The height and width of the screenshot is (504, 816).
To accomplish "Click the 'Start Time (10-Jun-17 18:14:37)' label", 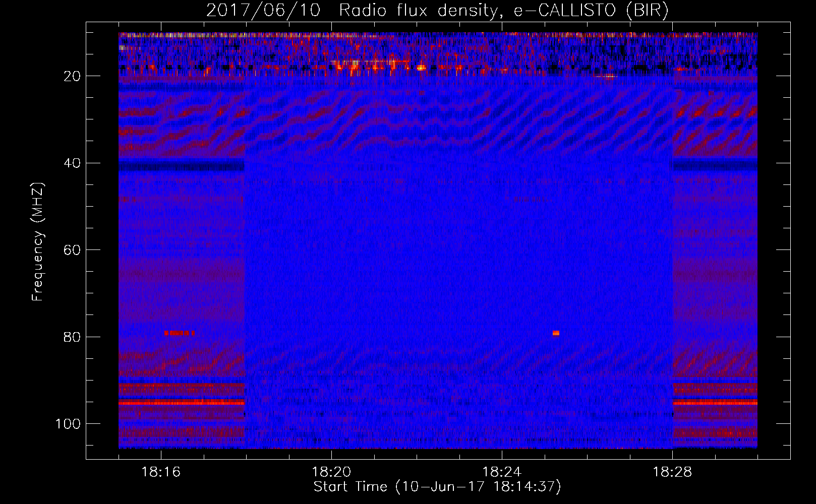I will point(437,487).
